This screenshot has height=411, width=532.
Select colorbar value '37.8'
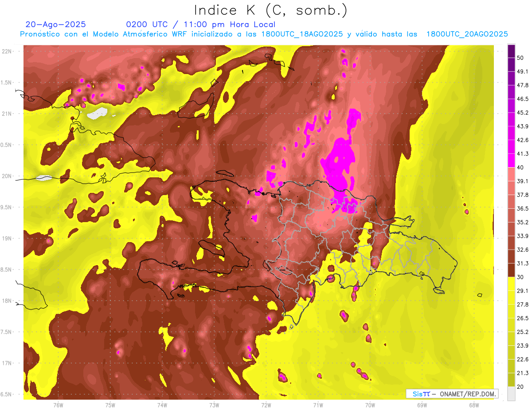pos(523,195)
